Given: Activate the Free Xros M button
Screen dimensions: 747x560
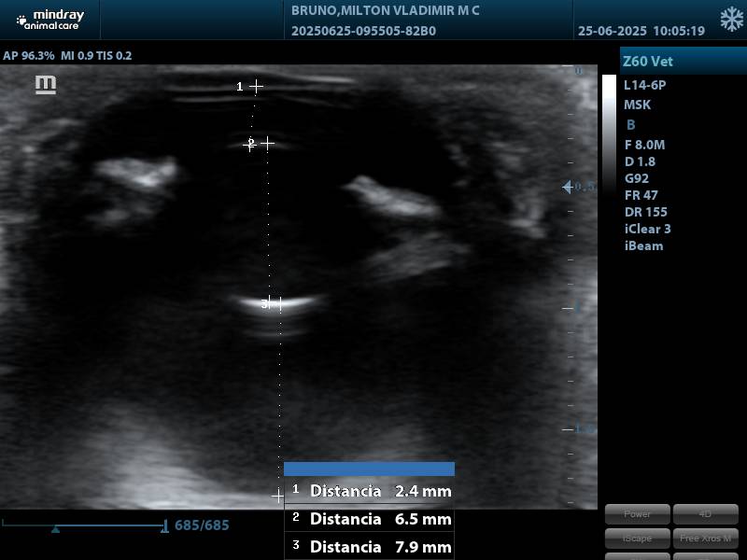Looking at the screenshot, I should (705, 539).
